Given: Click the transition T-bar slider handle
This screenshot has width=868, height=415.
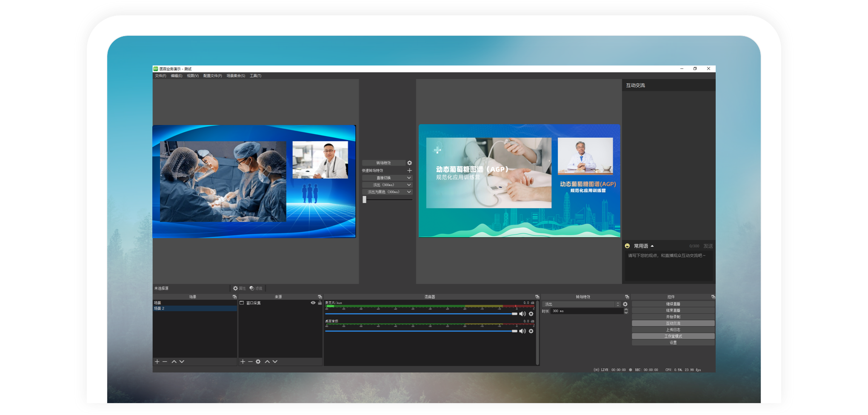Looking at the screenshot, I should [x=364, y=199].
